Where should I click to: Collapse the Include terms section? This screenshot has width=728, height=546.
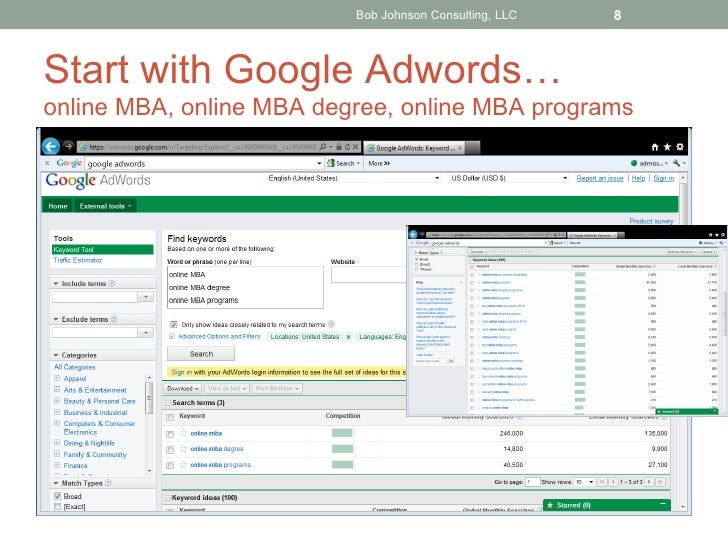coord(56,283)
